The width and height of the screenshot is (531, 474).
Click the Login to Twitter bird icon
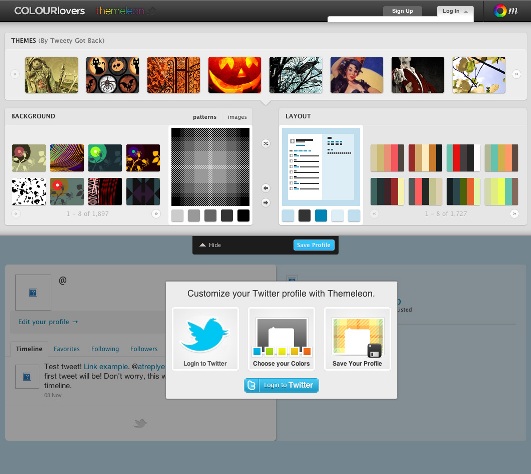click(x=205, y=335)
